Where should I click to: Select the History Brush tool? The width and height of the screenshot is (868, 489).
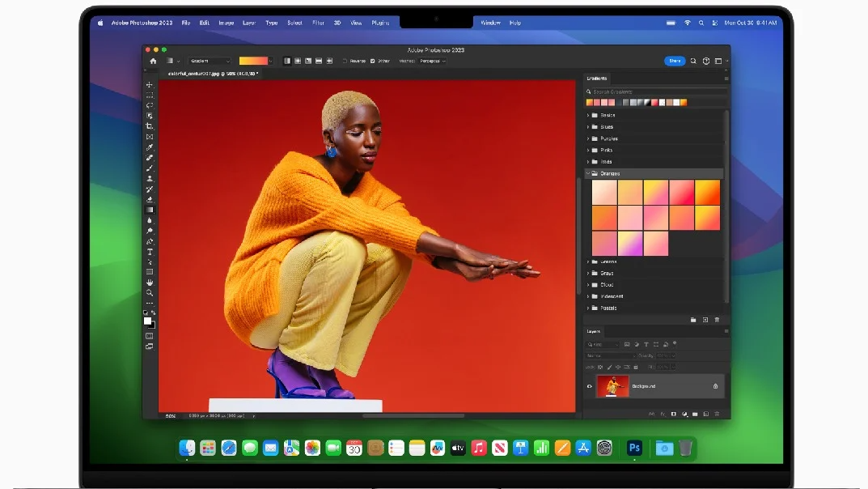[x=150, y=189]
